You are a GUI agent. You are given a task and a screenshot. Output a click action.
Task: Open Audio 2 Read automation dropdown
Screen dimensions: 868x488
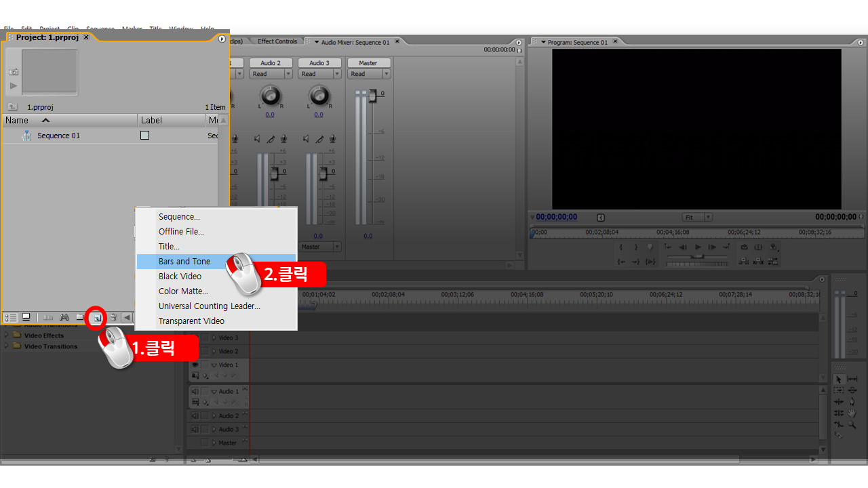point(271,74)
